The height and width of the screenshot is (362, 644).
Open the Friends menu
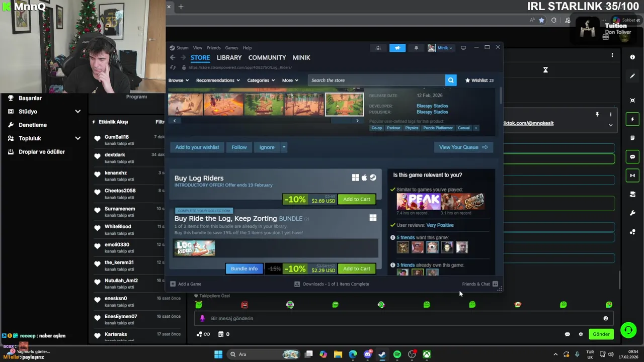pyautogui.click(x=213, y=48)
